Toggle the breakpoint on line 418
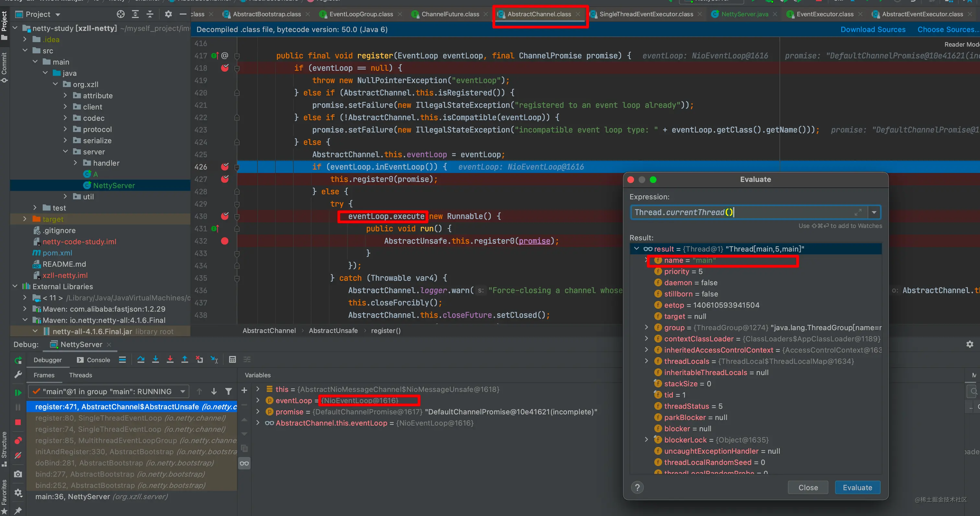This screenshot has height=516, width=980. (x=225, y=68)
